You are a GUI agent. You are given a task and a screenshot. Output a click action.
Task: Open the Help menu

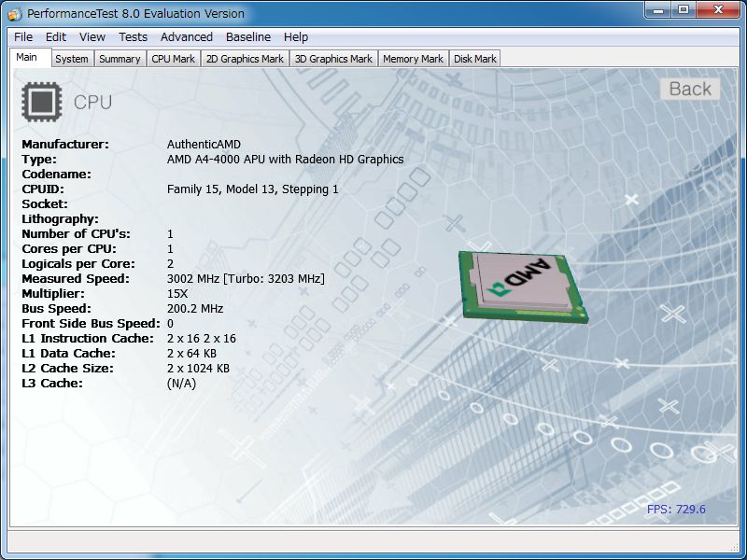pyautogui.click(x=296, y=37)
